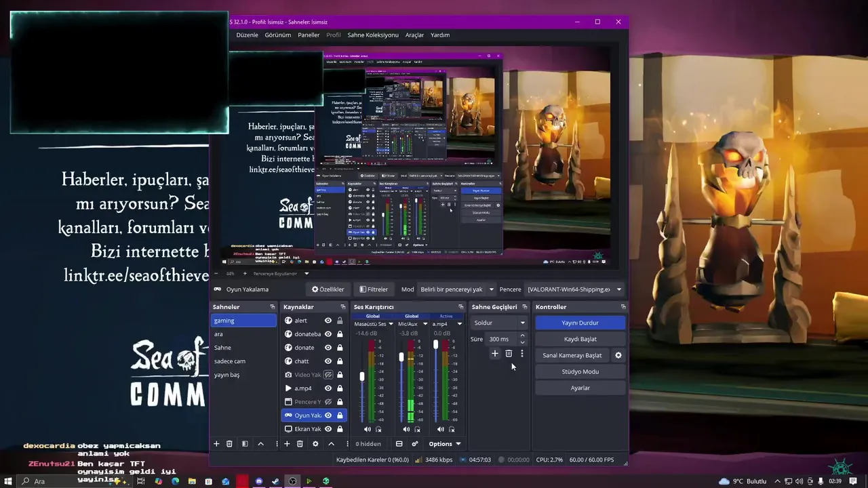
Task: Undock the Kontroller panel icon
Action: 623,307
